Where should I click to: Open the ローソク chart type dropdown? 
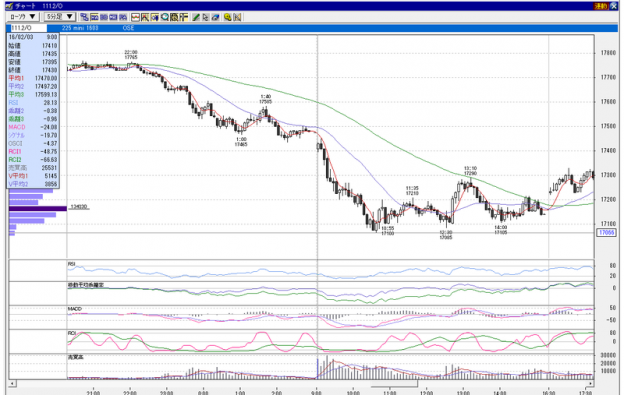[23, 17]
